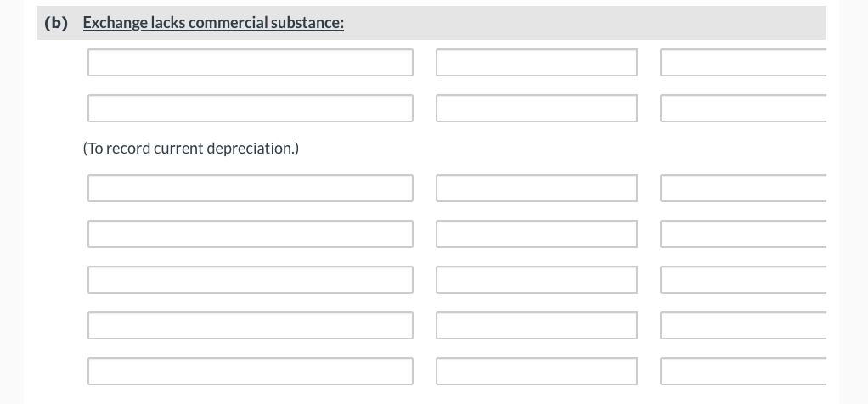Select credit field in second depreciation line
Viewport: 868px width, 404px height.
[742, 108]
